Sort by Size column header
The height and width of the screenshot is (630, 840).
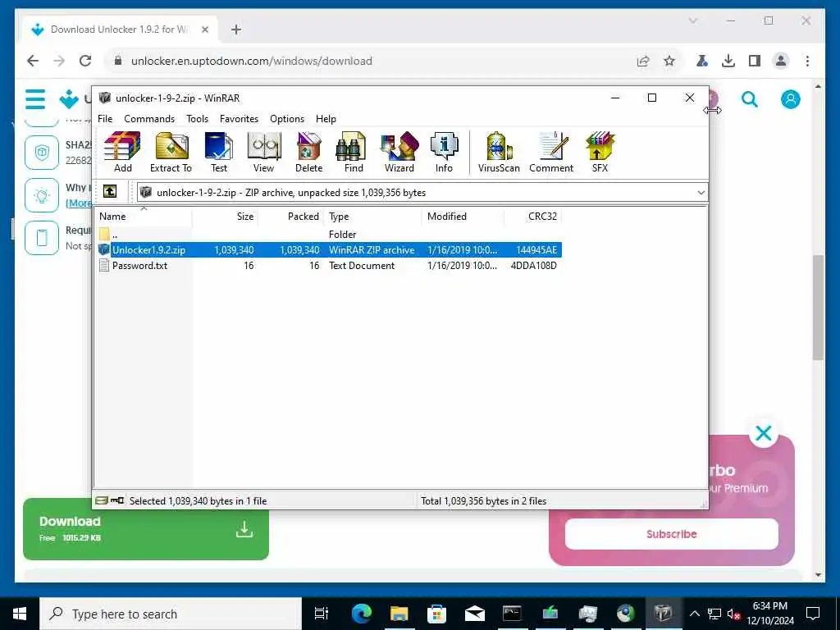(225, 217)
